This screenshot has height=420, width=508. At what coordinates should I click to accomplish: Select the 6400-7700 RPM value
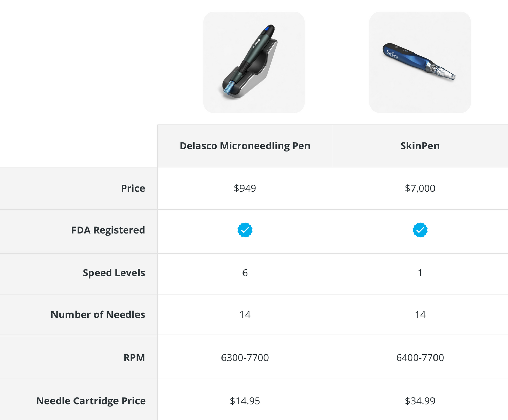click(420, 358)
